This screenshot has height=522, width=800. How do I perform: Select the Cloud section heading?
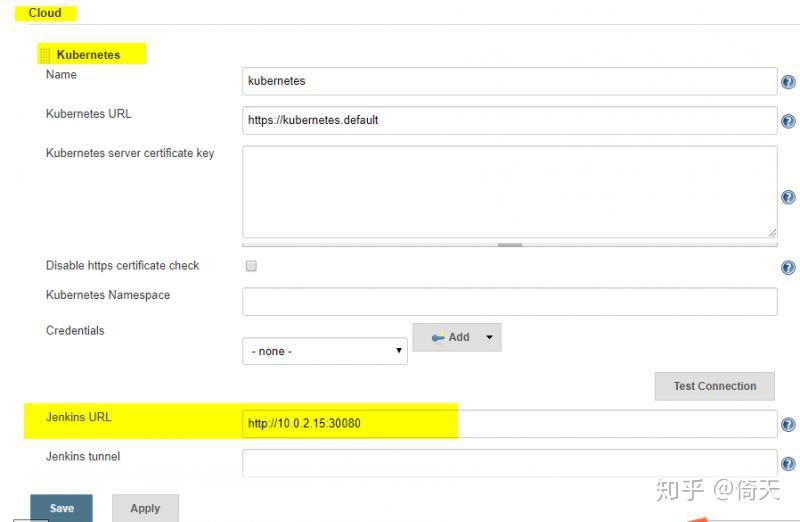(45, 13)
